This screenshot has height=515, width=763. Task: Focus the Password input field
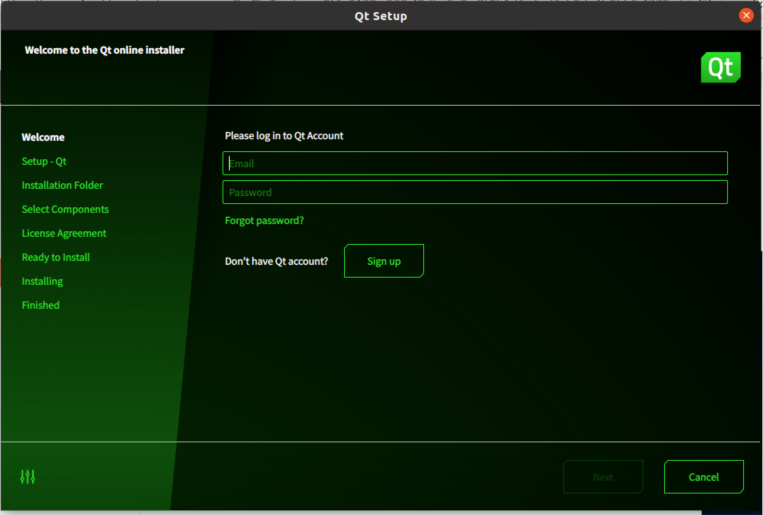coord(475,192)
